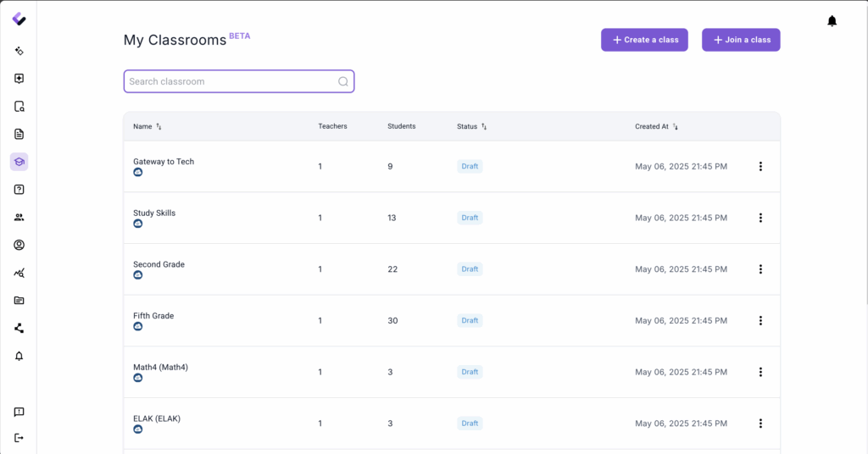Open the graduation cap Classrooms sidebar icon
This screenshot has width=868, height=454.
pos(19,162)
